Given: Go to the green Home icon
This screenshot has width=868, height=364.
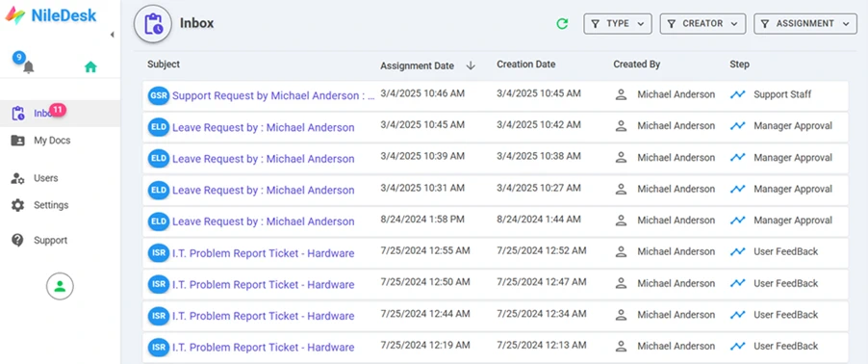Looking at the screenshot, I should tap(90, 67).
